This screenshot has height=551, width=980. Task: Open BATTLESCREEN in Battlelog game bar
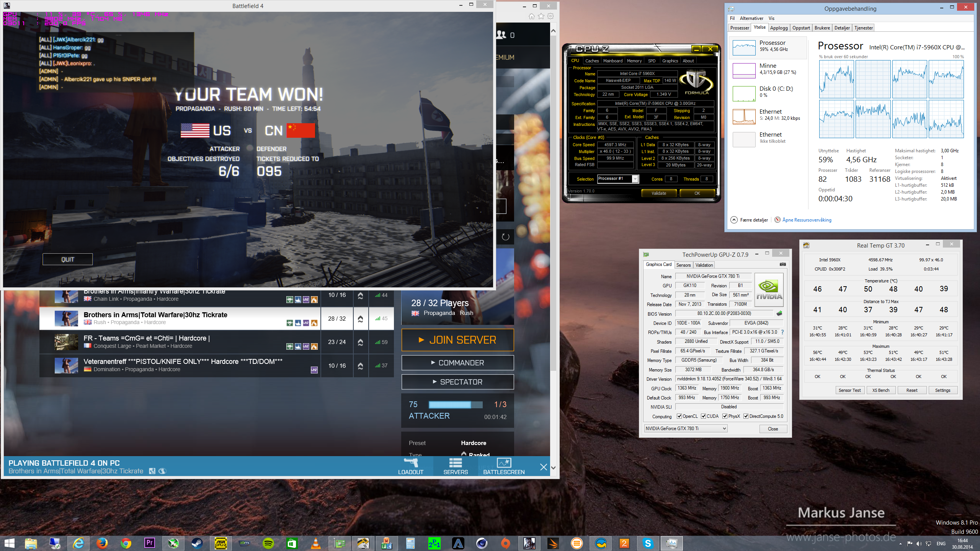[x=504, y=466]
